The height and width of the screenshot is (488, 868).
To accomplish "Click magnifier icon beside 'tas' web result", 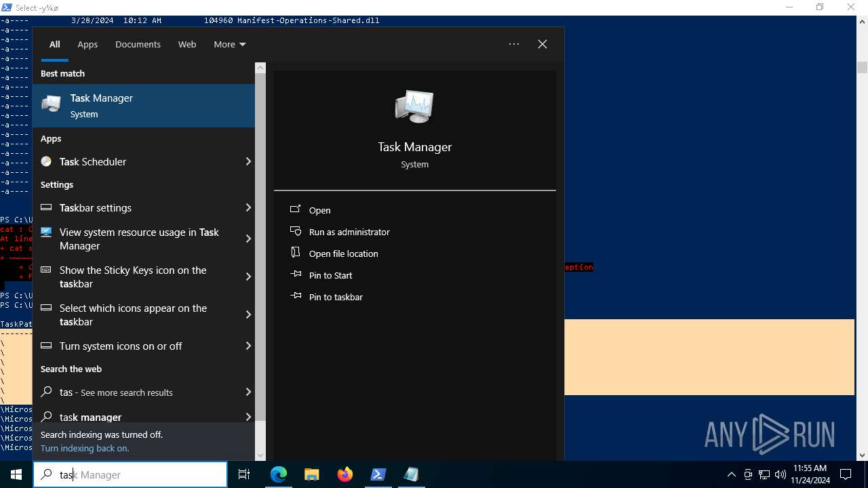I will [47, 392].
